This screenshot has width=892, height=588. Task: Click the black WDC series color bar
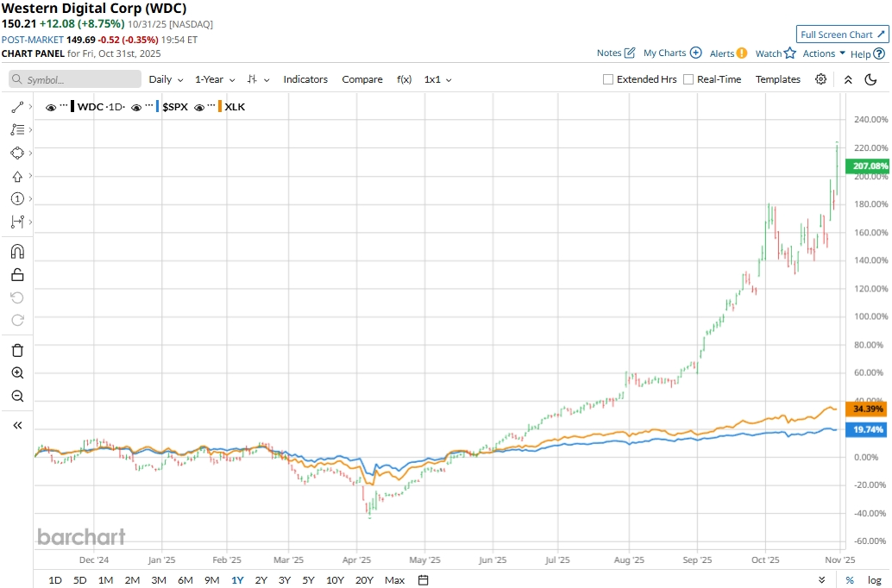pos(72,106)
